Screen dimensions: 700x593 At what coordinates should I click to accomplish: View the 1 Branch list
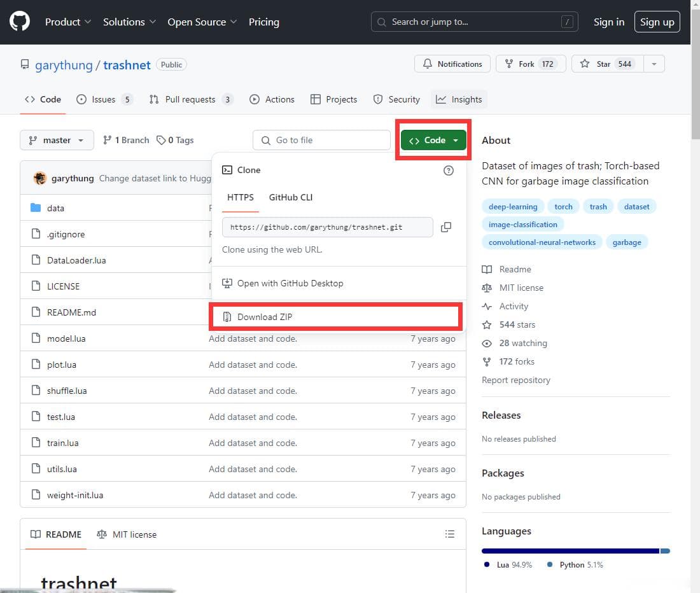click(126, 140)
